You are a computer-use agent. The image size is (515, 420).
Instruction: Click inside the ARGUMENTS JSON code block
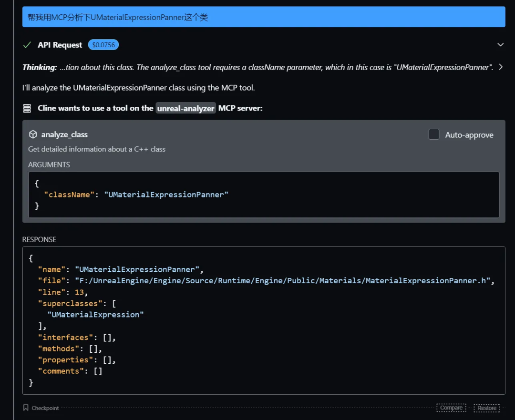click(264, 195)
